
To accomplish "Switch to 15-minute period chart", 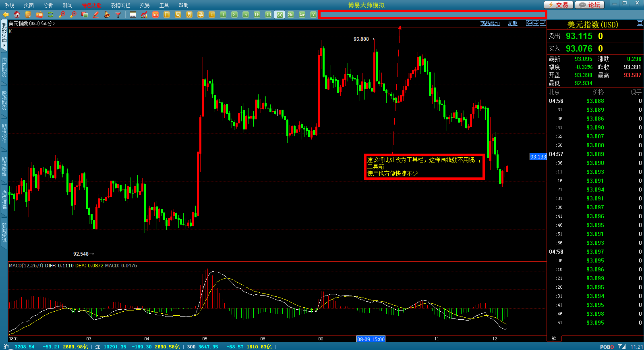I will 257,15.
